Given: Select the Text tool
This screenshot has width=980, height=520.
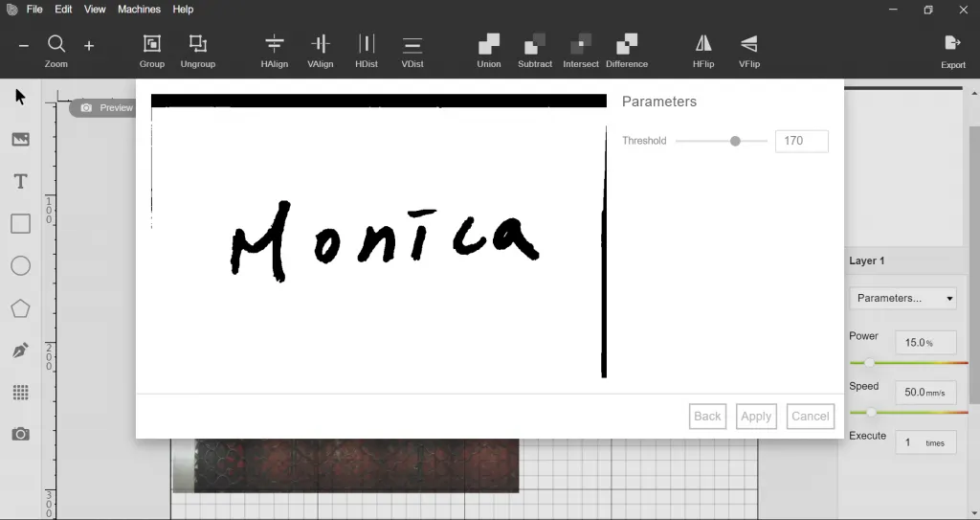Looking at the screenshot, I should (x=21, y=181).
